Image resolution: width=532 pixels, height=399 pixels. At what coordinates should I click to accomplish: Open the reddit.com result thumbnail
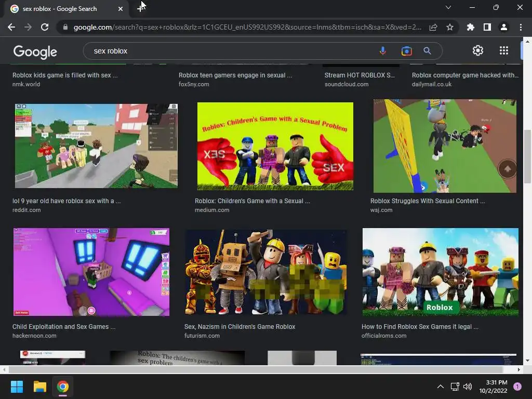(96, 146)
